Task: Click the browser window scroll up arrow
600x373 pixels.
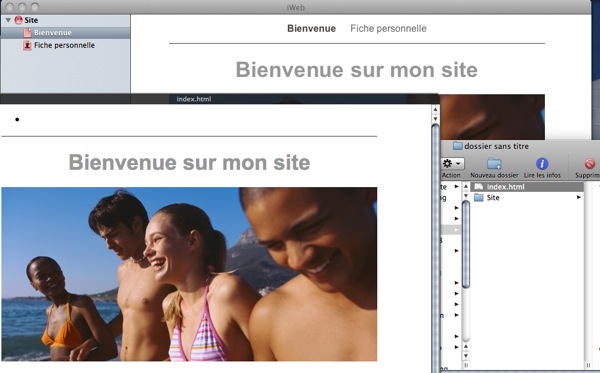Action: (435, 110)
